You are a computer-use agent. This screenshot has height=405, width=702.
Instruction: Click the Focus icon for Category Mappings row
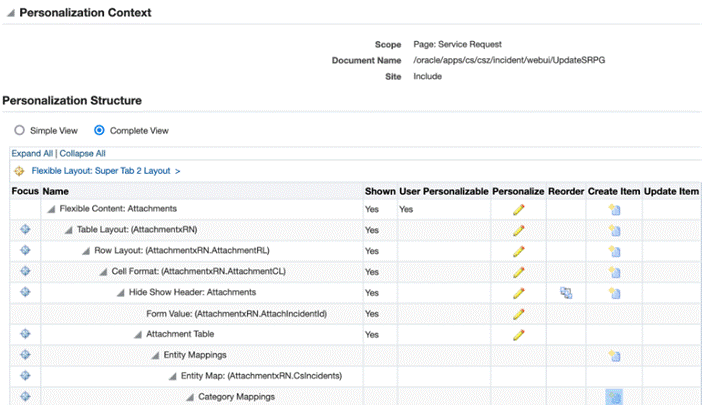pyautogui.click(x=26, y=397)
